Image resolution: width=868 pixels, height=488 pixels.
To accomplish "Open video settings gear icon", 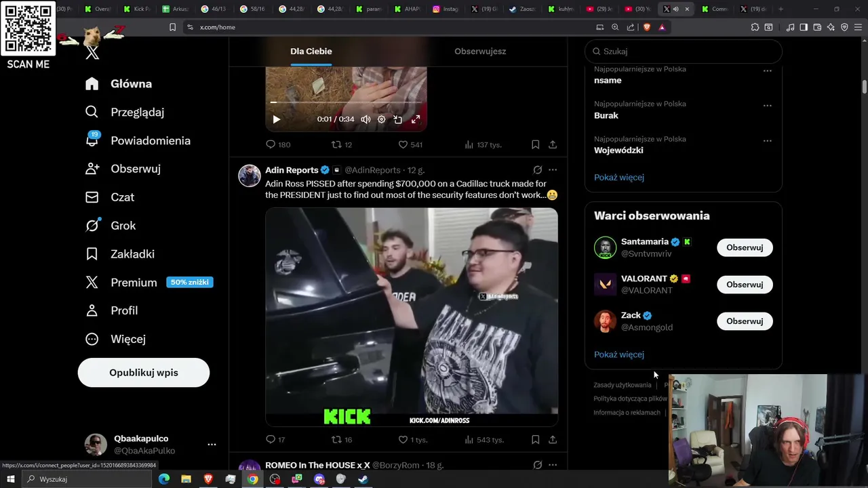I will click(x=382, y=119).
